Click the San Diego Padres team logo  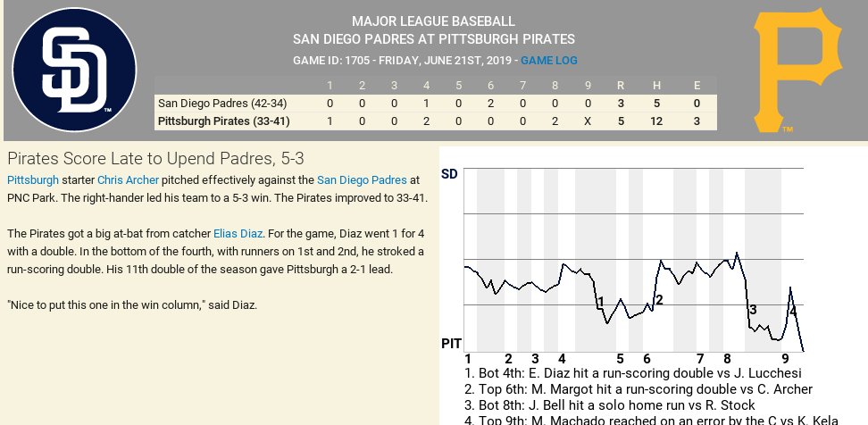(x=74, y=70)
